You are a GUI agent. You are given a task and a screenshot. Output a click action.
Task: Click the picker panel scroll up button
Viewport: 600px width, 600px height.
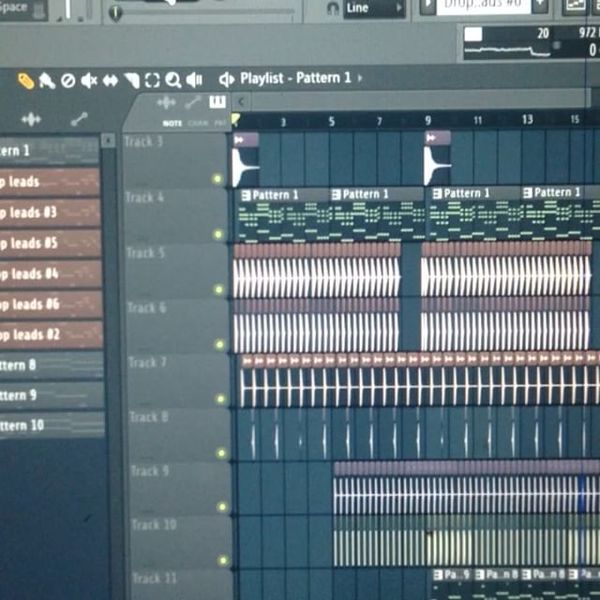coord(108,140)
